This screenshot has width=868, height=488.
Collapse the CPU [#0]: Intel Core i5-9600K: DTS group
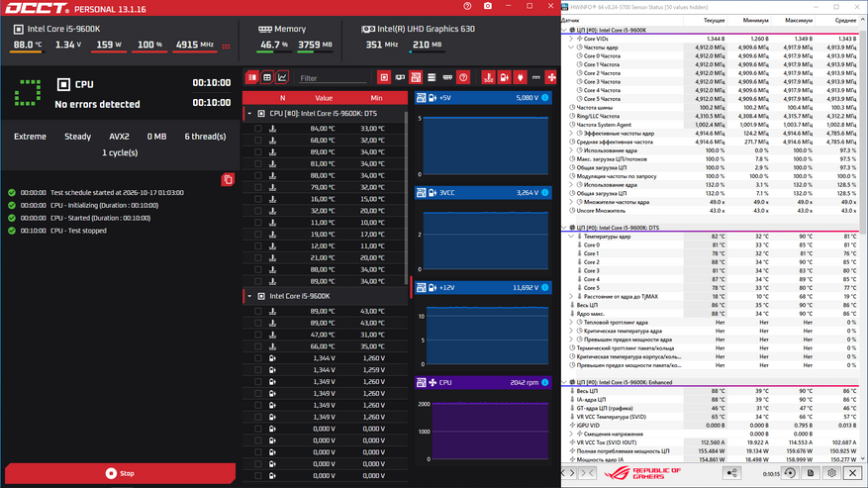249,114
